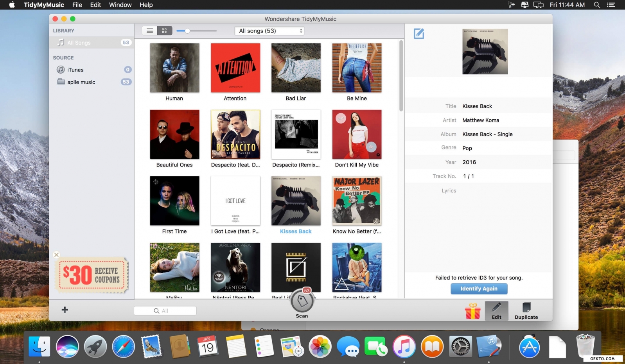Select the Rockabye album cover

coord(357,267)
